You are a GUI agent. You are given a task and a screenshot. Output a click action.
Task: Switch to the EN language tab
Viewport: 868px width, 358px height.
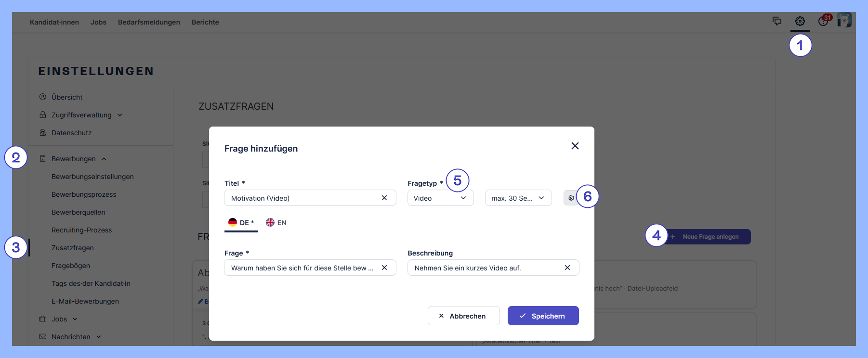coord(276,223)
